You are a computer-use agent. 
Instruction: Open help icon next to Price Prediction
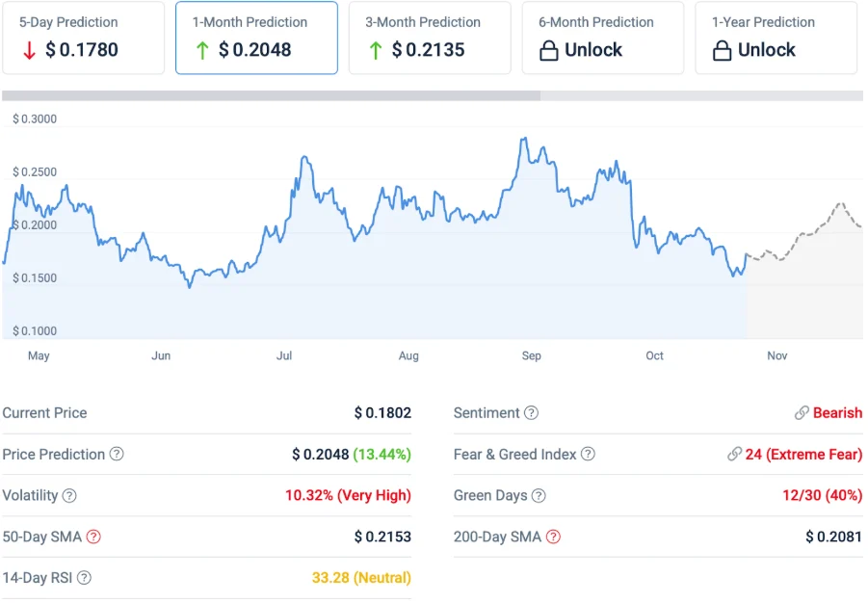coord(117,454)
